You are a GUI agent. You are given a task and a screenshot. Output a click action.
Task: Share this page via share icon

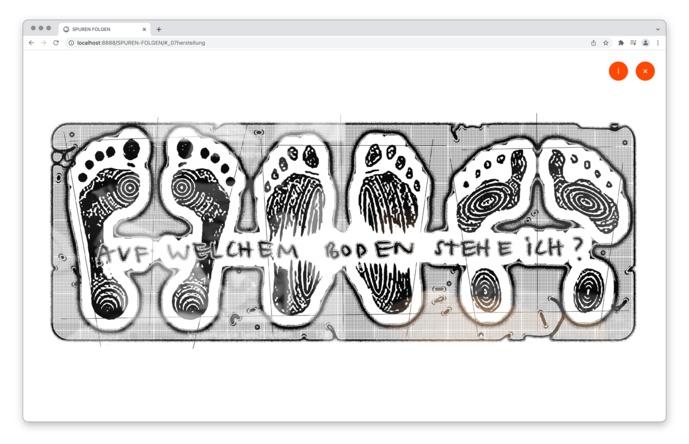pos(593,43)
